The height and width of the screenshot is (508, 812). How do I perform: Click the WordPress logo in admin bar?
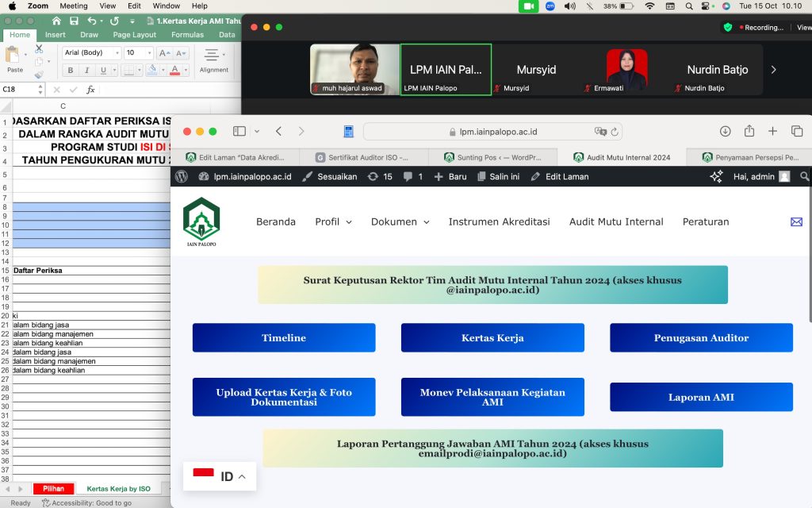(182, 176)
